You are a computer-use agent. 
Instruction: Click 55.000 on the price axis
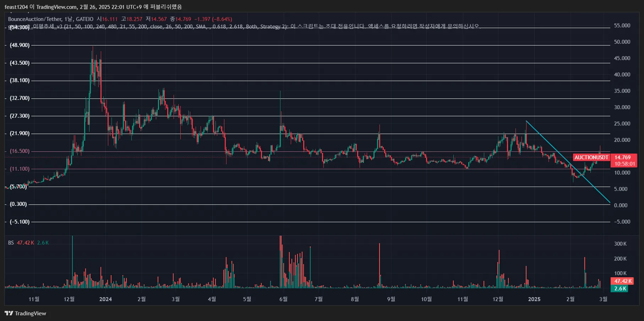coord(622,26)
